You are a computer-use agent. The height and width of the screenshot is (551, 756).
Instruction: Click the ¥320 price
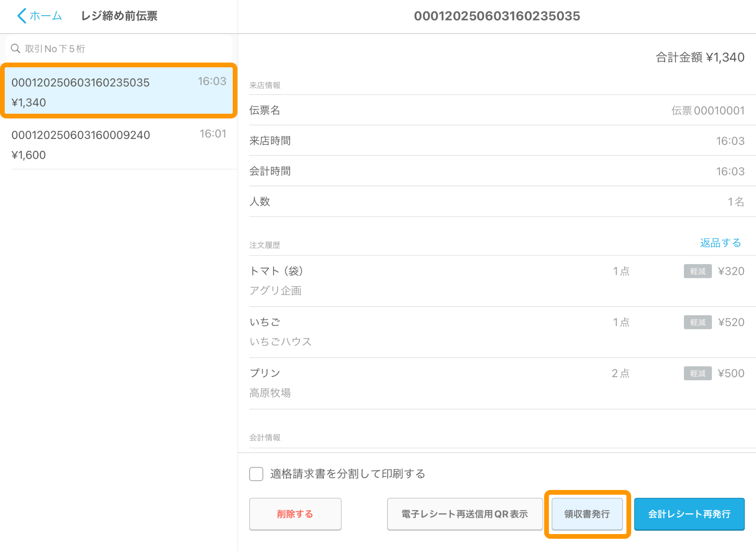731,271
